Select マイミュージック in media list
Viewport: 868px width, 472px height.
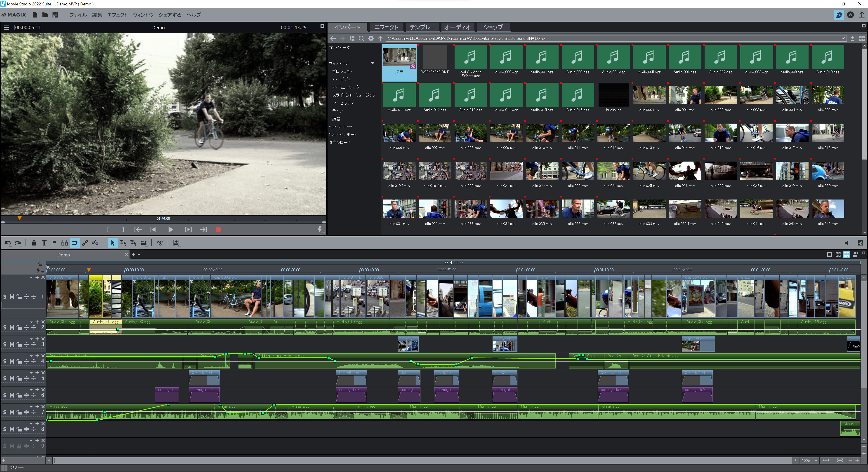pos(346,87)
